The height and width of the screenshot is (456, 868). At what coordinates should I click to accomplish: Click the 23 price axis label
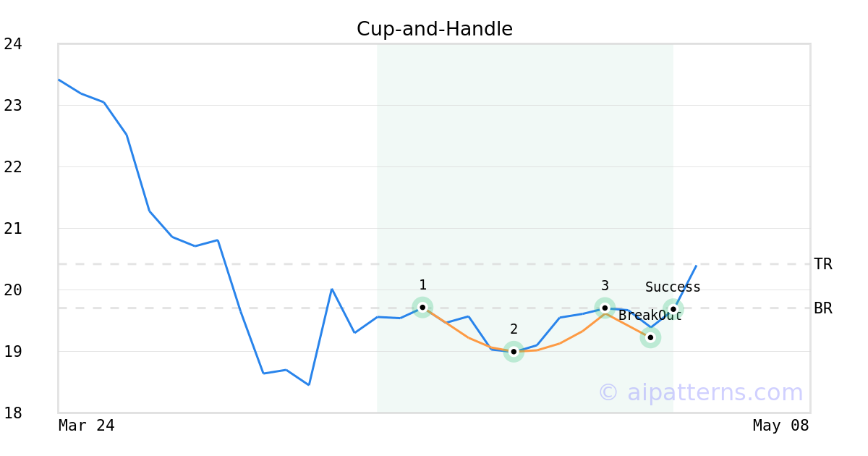coord(13,106)
